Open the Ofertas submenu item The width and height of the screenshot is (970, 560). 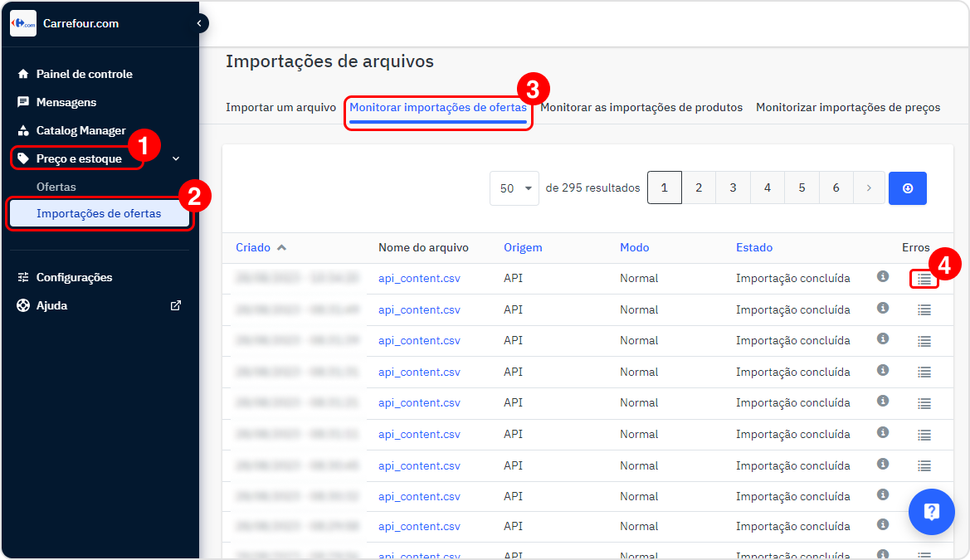click(56, 187)
